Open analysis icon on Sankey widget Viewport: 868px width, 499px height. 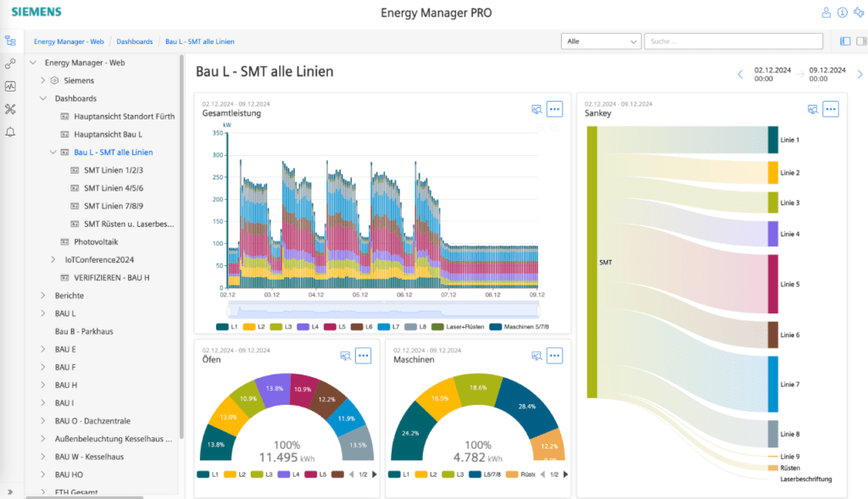click(813, 109)
